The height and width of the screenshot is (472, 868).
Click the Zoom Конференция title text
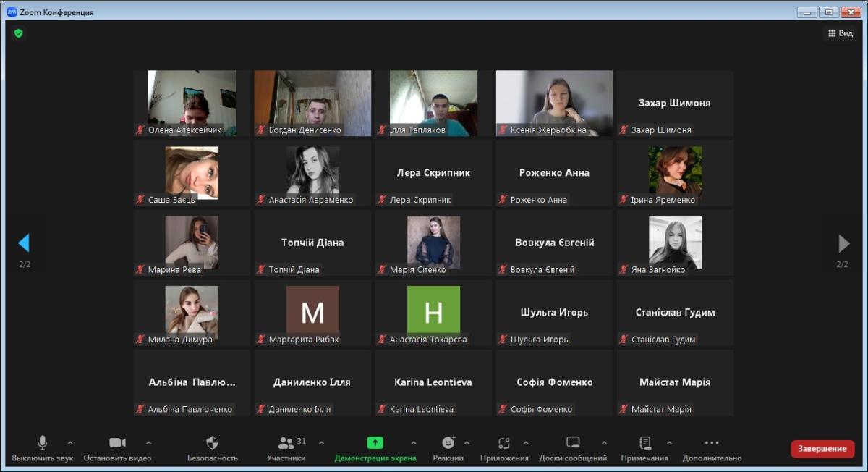[x=57, y=12]
